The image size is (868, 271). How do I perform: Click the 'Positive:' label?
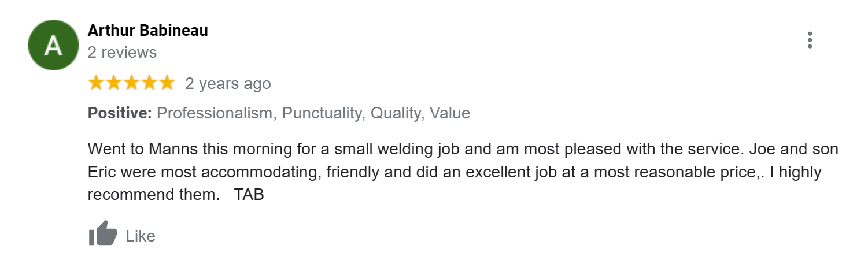pos(120,113)
